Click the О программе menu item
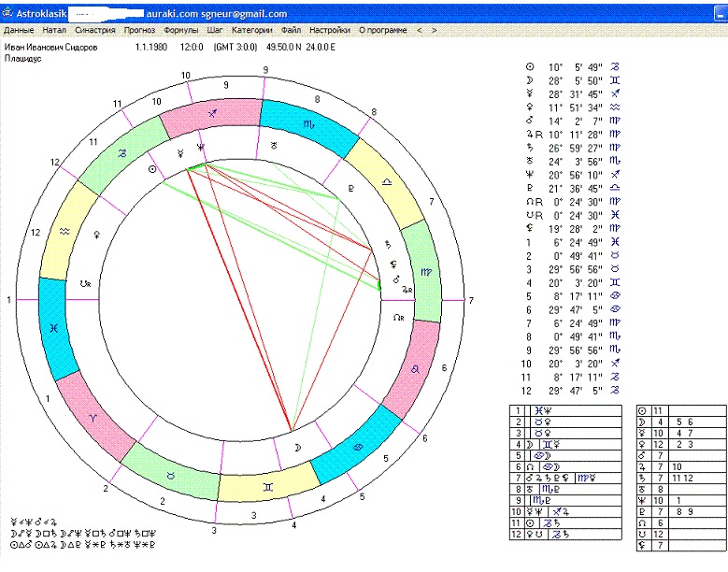This screenshot has height=572, width=728. coord(383,30)
